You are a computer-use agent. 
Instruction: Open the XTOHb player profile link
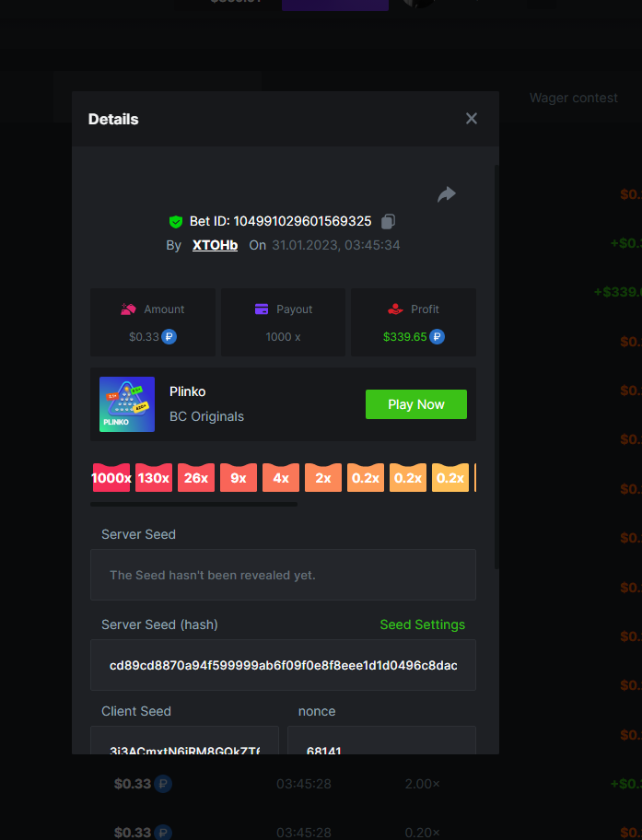(x=215, y=245)
